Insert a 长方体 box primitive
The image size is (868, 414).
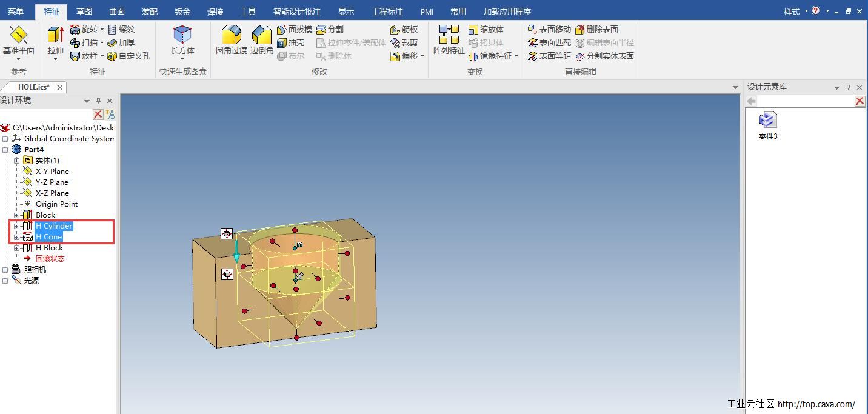tap(182, 41)
